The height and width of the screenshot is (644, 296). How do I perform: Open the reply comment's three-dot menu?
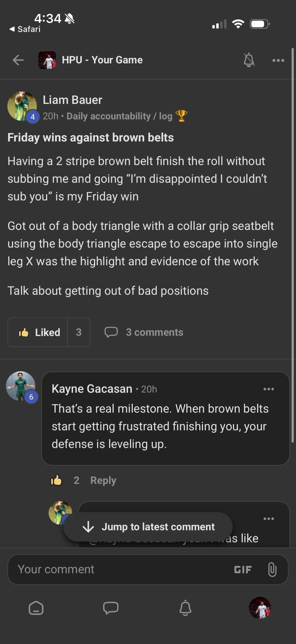tap(269, 519)
